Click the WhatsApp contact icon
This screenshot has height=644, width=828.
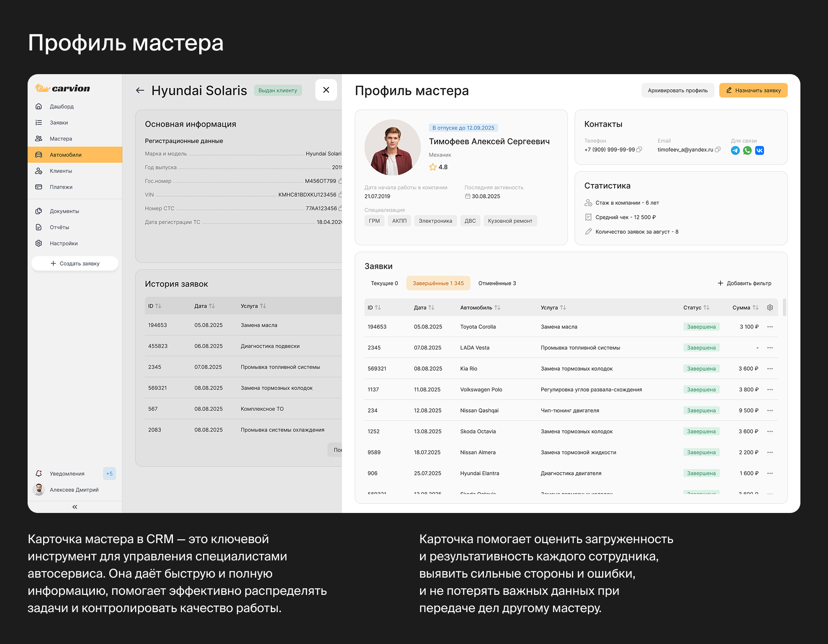pos(747,150)
